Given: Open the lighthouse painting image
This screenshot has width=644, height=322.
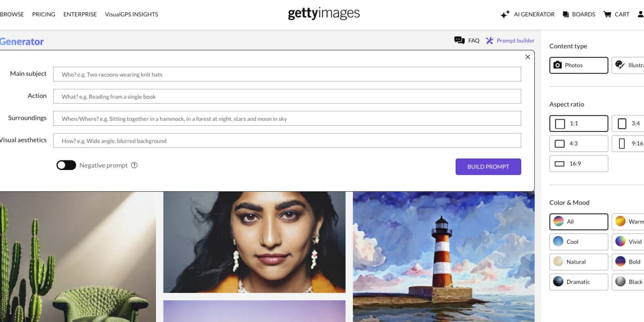Looking at the screenshot, I should tap(444, 257).
